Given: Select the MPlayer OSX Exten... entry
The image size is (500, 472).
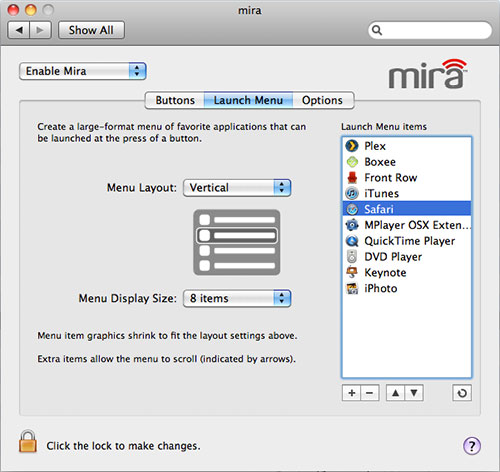Looking at the screenshot, I should coord(407,225).
